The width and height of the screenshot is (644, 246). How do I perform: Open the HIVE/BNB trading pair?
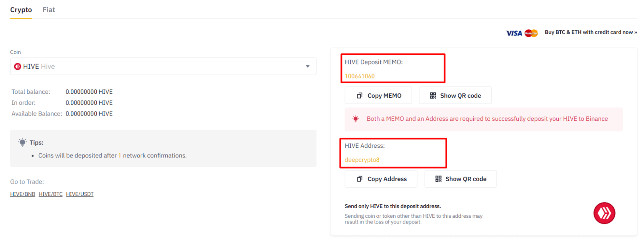pos(23,194)
